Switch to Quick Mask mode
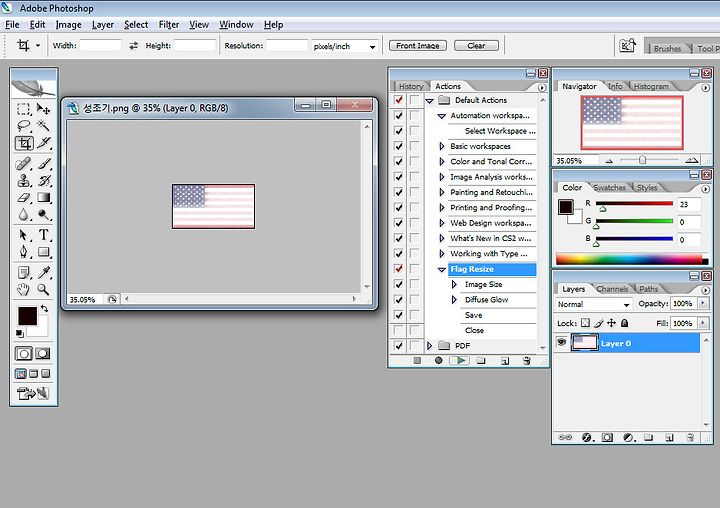 43,353
